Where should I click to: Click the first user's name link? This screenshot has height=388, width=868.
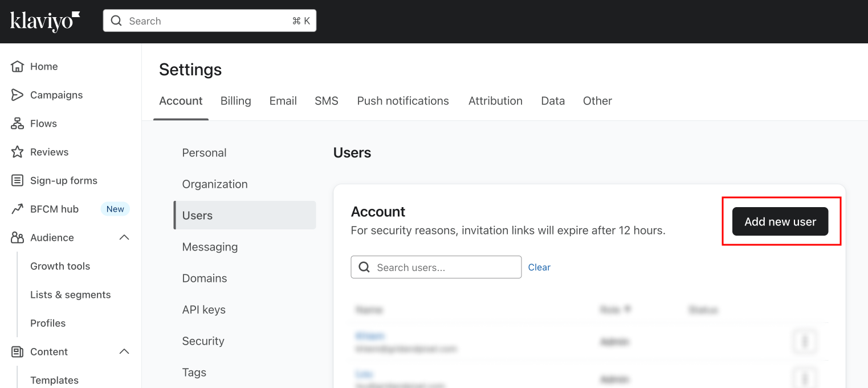370,336
